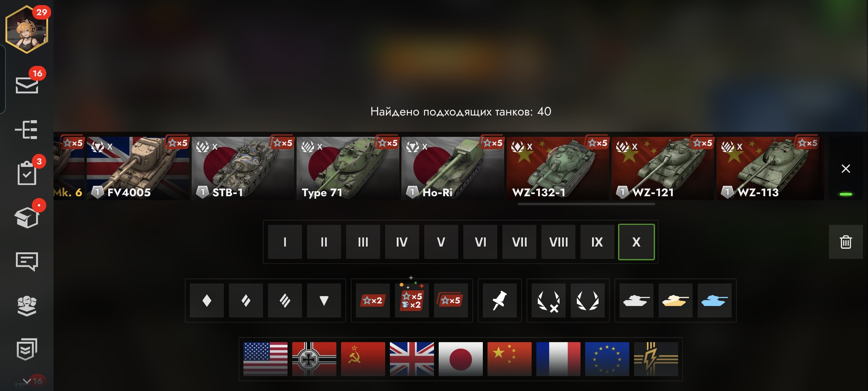Open the clan group icon
The image size is (868, 391).
pos(27,306)
